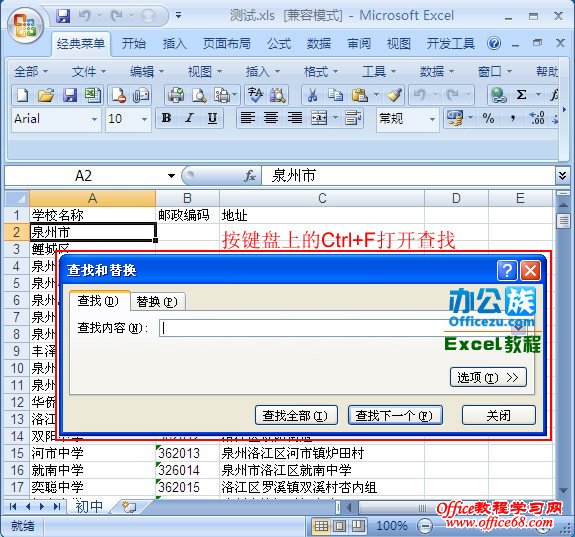Run the Spelling check icon

coord(255,95)
